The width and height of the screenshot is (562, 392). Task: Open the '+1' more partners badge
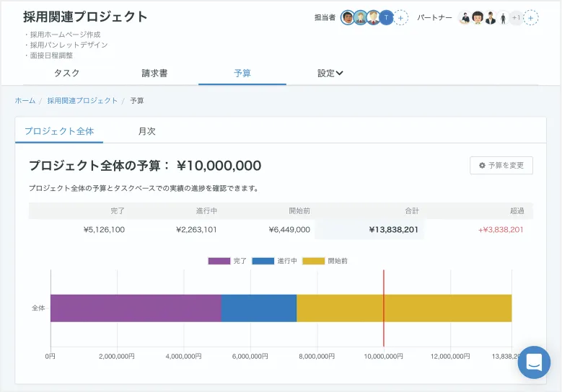click(x=515, y=18)
